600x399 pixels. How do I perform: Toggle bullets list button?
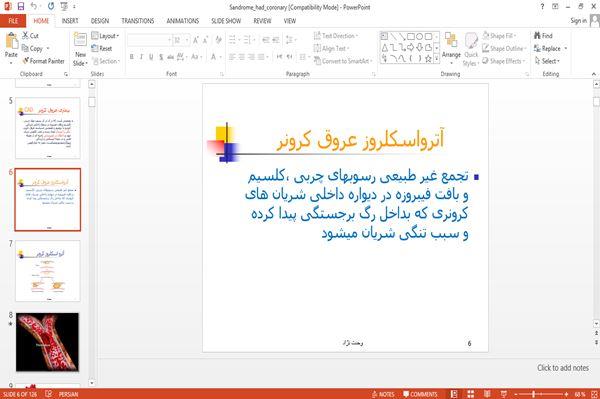click(x=232, y=40)
